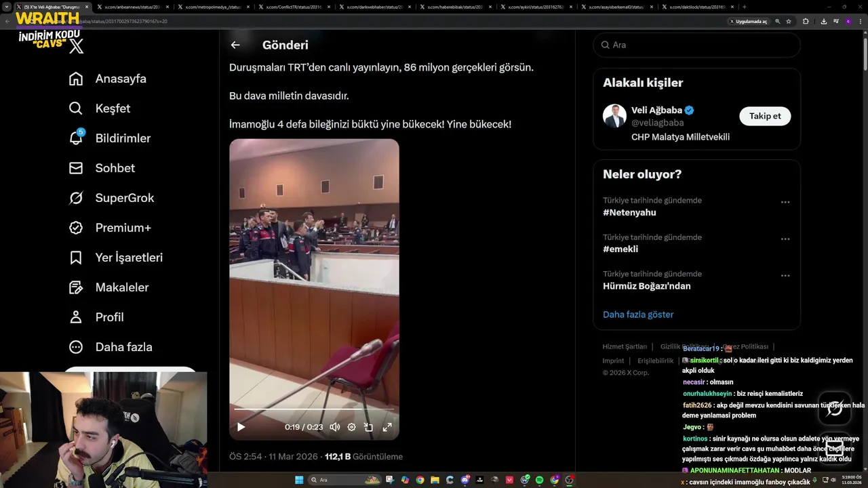The height and width of the screenshot is (488, 868).
Task: Open Chrome downloads icon
Action: [823, 21]
